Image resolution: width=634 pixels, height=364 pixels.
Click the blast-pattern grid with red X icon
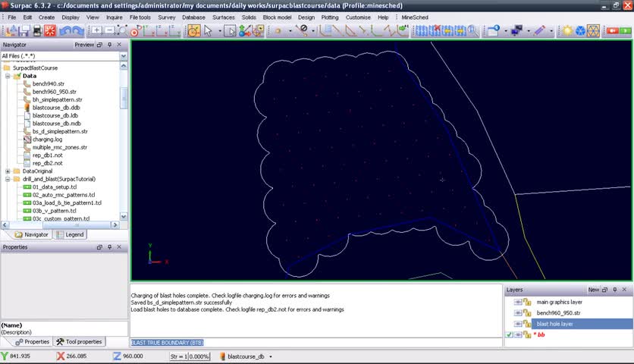[x=435, y=31]
